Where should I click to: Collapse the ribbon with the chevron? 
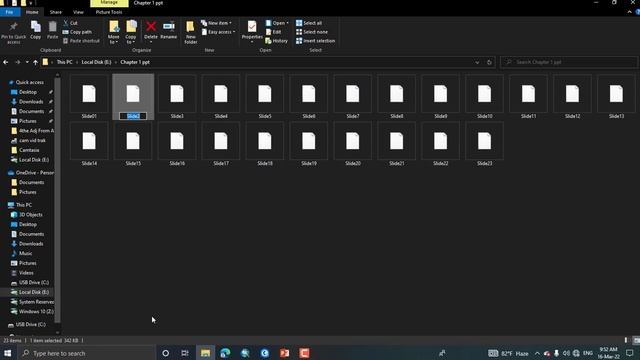point(629,12)
